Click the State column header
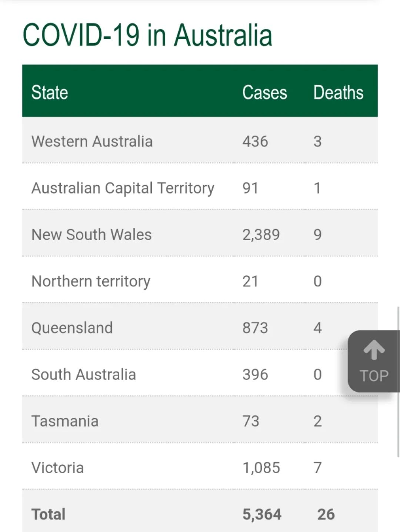The height and width of the screenshot is (532, 400). (x=50, y=92)
